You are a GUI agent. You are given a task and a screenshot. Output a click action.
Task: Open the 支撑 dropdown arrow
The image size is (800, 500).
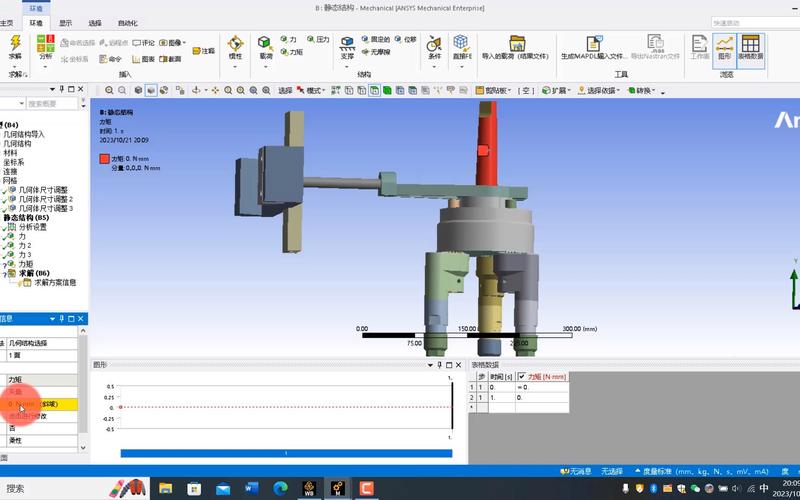[x=347, y=66]
